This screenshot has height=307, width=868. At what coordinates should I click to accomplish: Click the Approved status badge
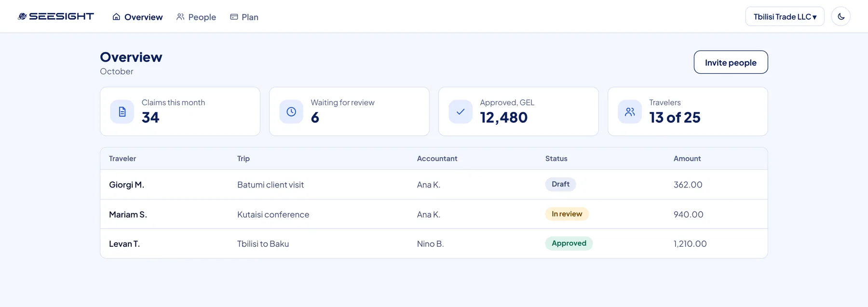pos(569,243)
